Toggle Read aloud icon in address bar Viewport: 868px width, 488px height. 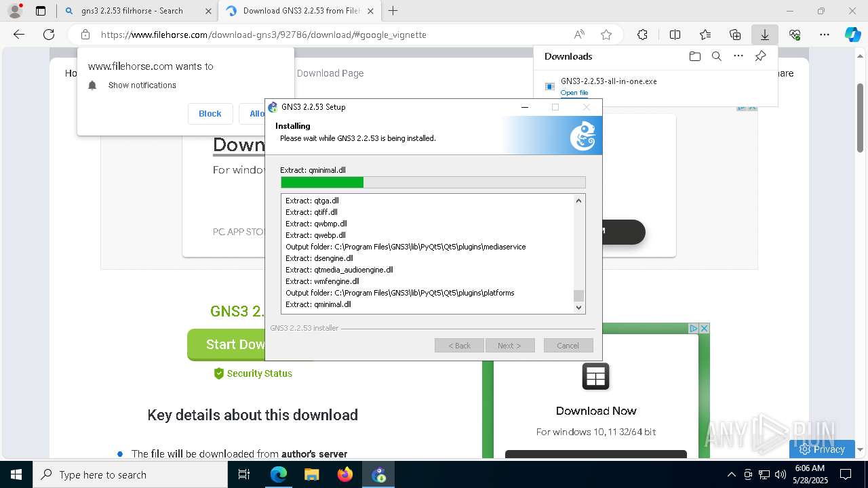tap(579, 35)
